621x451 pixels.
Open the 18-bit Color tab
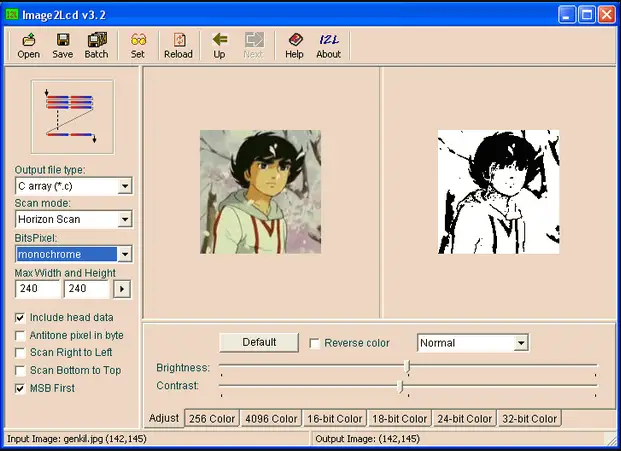point(400,419)
